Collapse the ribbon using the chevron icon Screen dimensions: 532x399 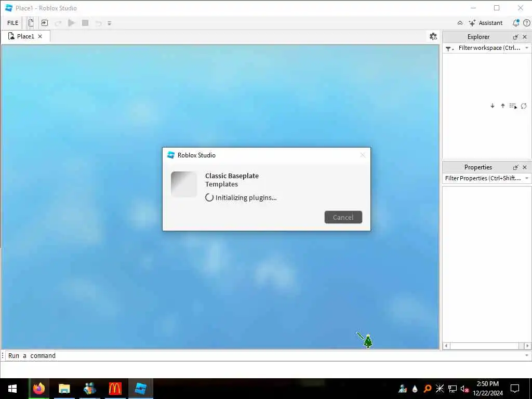460,23
